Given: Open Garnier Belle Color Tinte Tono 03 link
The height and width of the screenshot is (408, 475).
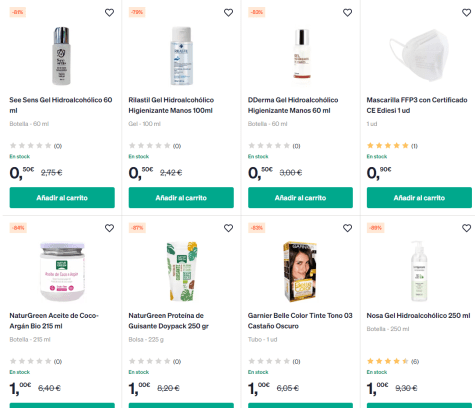Looking at the screenshot, I should point(300,321).
